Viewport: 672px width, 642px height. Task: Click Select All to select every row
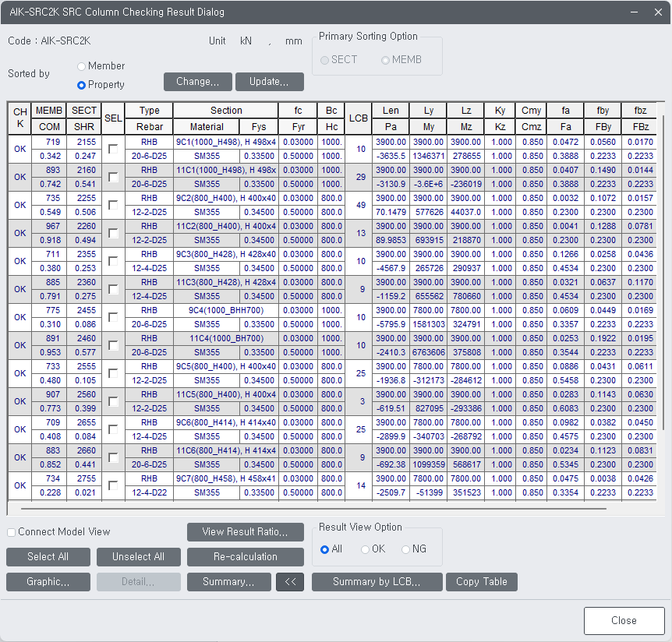pyautogui.click(x=48, y=557)
